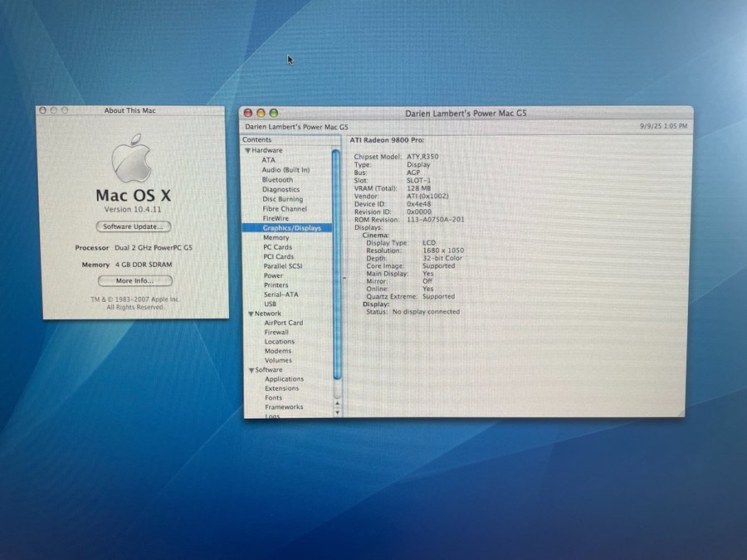Click the System Profiler window resize corner
Screen dimensions: 747x560
coord(681,413)
